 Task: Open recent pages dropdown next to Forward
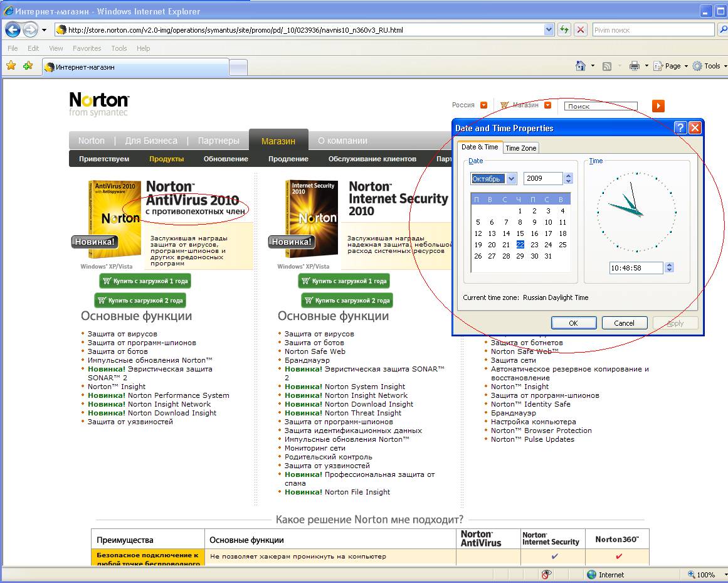(44, 30)
